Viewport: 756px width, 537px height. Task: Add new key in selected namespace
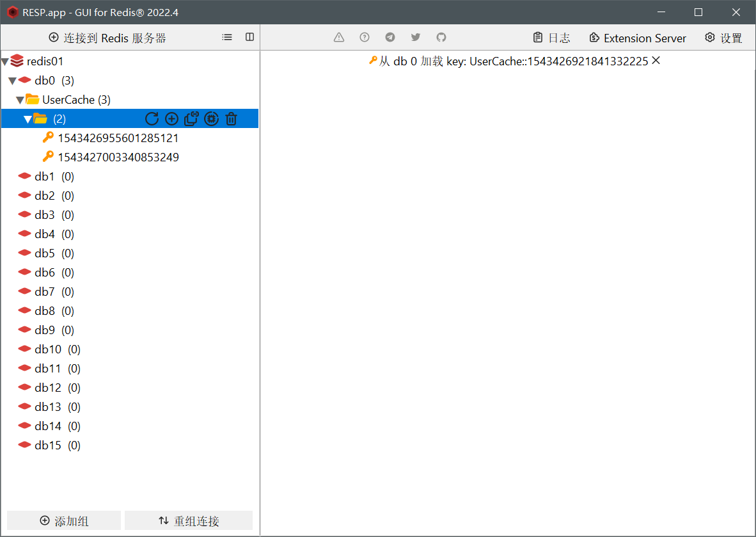[x=171, y=118]
